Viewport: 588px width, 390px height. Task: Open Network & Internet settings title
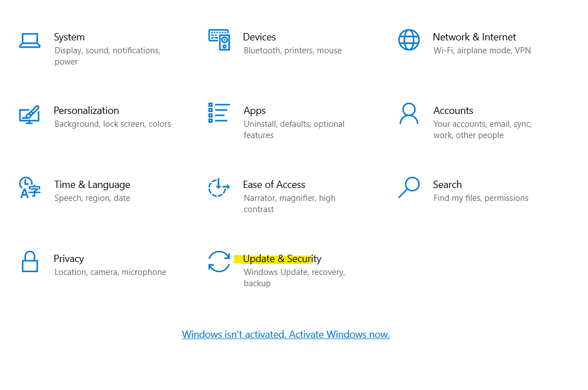(474, 37)
